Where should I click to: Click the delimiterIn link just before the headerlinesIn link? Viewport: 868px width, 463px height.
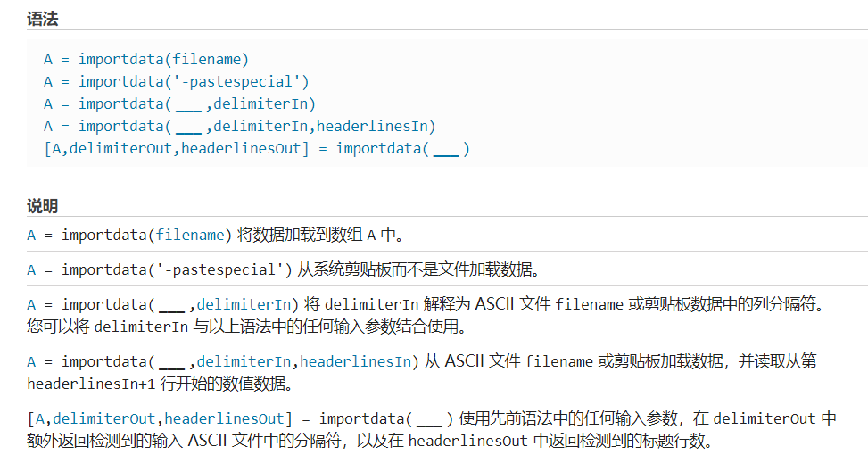[244, 361]
